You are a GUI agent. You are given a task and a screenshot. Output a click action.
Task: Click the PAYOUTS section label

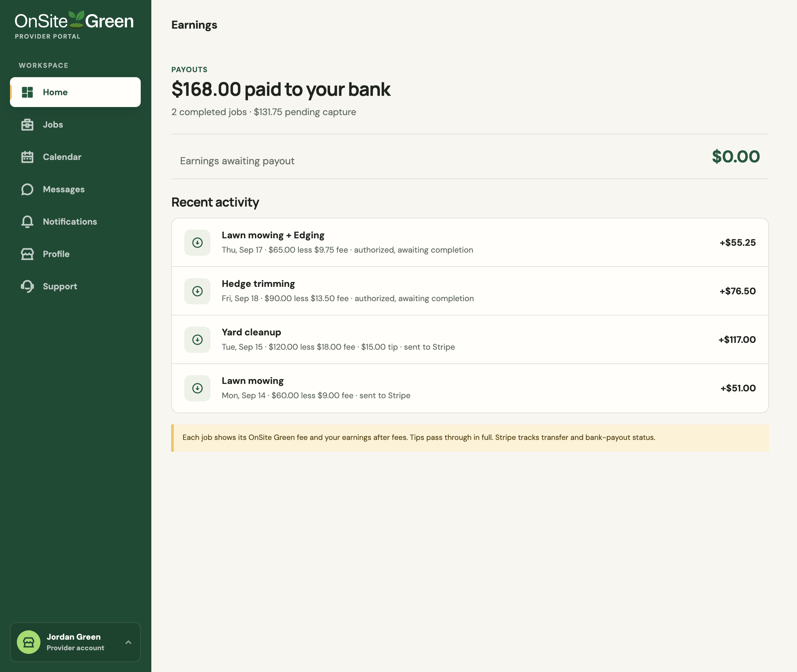189,70
